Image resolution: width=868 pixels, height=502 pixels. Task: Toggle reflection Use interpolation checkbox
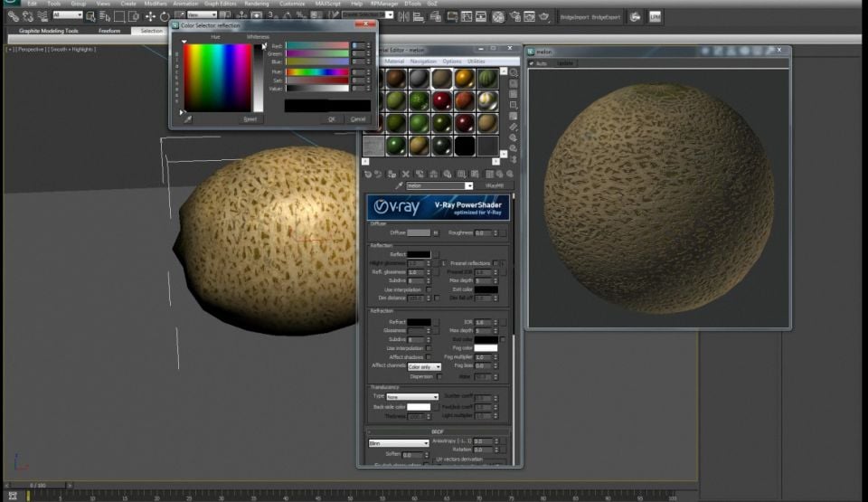[429, 289]
